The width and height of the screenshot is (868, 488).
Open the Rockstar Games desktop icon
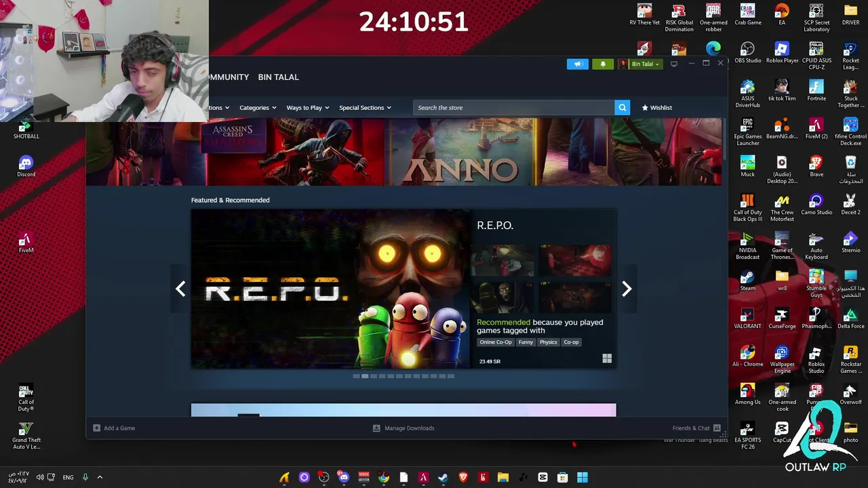850,360
